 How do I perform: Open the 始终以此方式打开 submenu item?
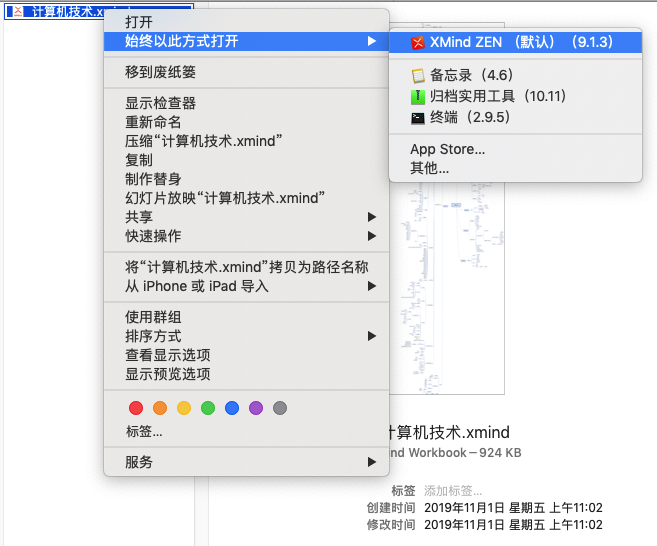pyautogui.click(x=246, y=41)
